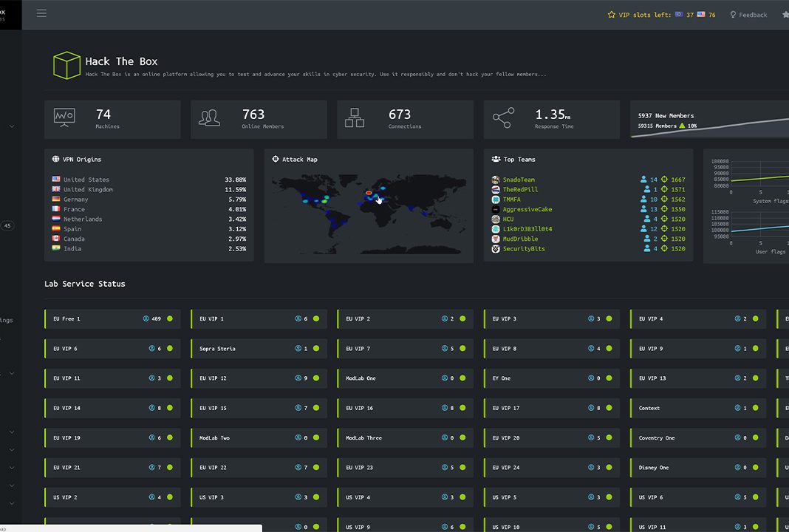Click the System flags chart

759,174
